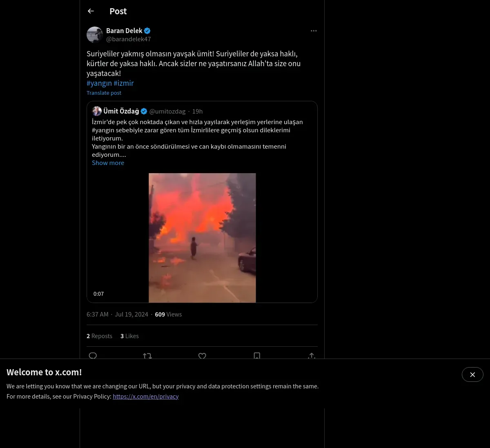Go back using the arrow icon

point(91,11)
